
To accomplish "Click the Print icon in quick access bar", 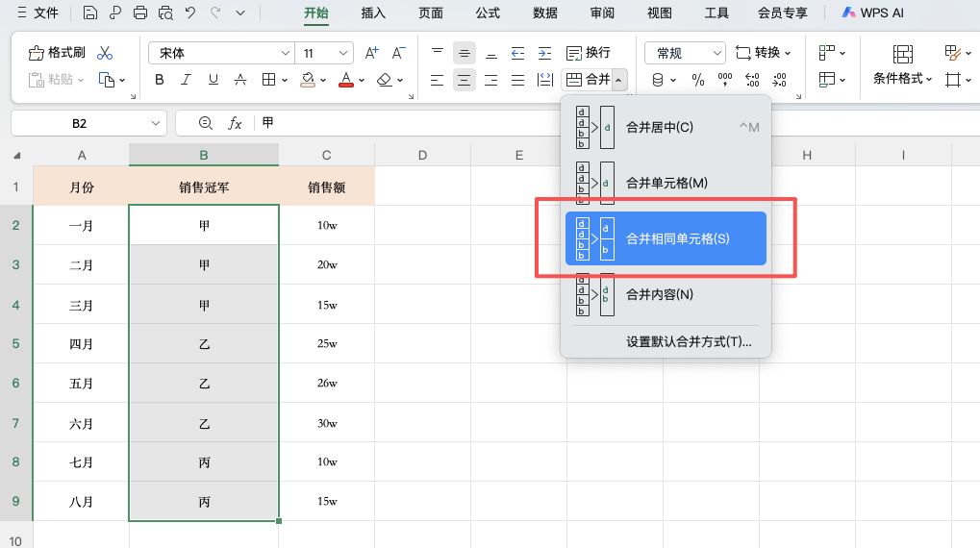I will (140, 12).
